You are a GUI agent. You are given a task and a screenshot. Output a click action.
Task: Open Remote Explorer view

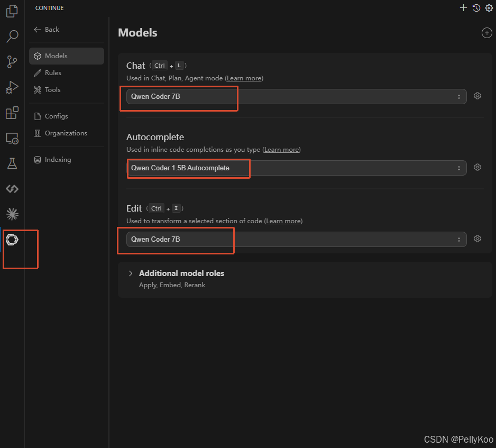[12, 138]
